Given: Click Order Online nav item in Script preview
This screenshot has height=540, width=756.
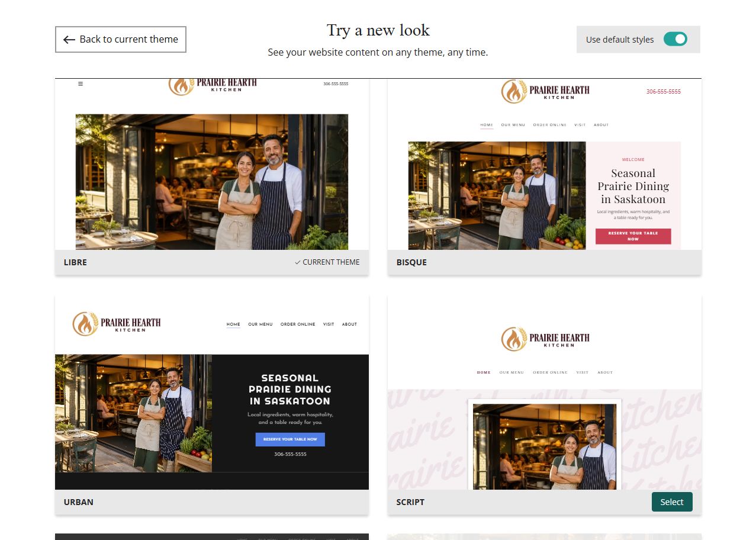Looking at the screenshot, I should tap(550, 372).
